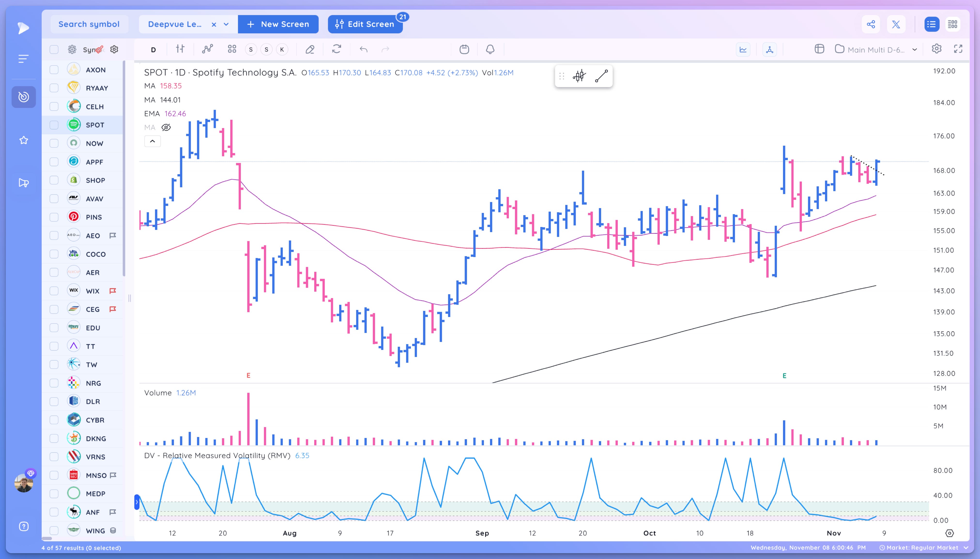This screenshot has height=559, width=980.
Task: Open the favorites star icon in sidebar
Action: click(x=23, y=140)
